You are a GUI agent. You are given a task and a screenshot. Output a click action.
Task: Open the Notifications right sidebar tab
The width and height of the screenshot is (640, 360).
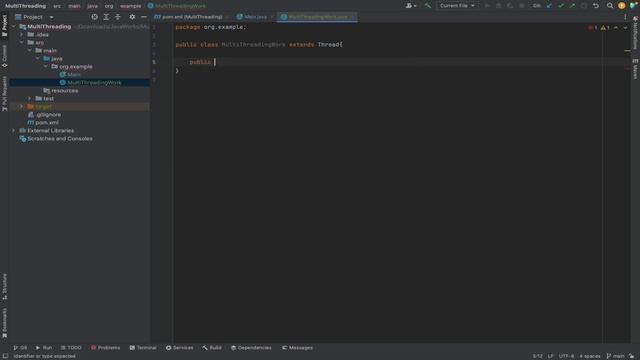coord(636,33)
